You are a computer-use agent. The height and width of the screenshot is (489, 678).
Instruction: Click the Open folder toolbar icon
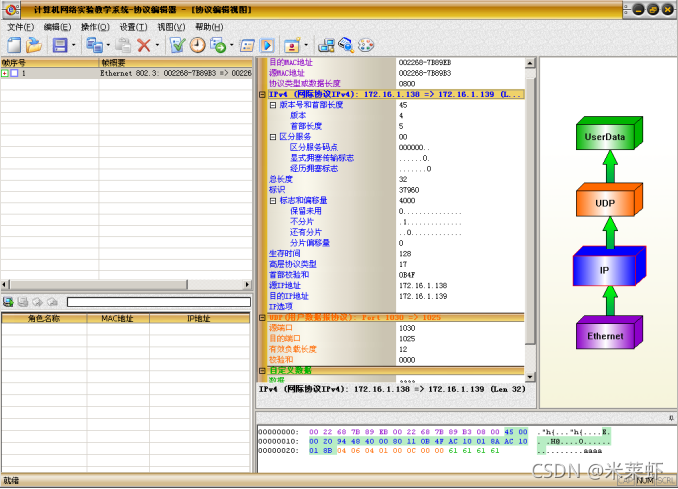pos(33,45)
